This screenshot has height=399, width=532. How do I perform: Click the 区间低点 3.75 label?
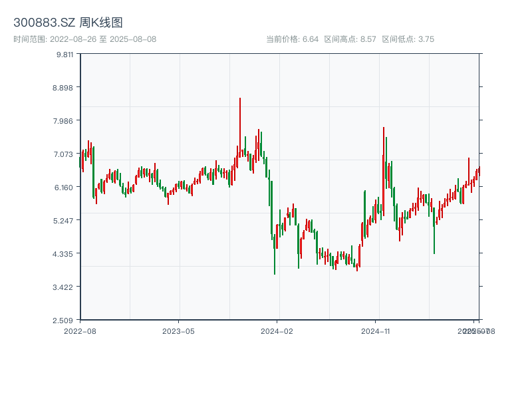tap(408, 39)
